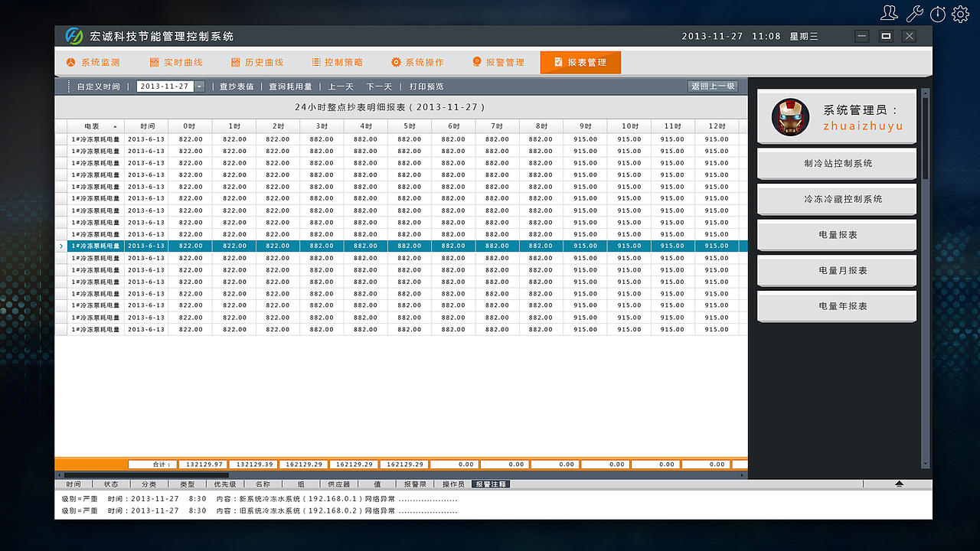Click the 状态 alarm column header
The height and width of the screenshot is (551, 980).
(x=111, y=484)
